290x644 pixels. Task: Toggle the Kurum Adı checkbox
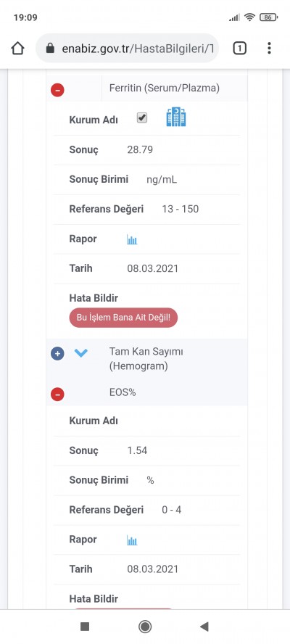coord(141,118)
